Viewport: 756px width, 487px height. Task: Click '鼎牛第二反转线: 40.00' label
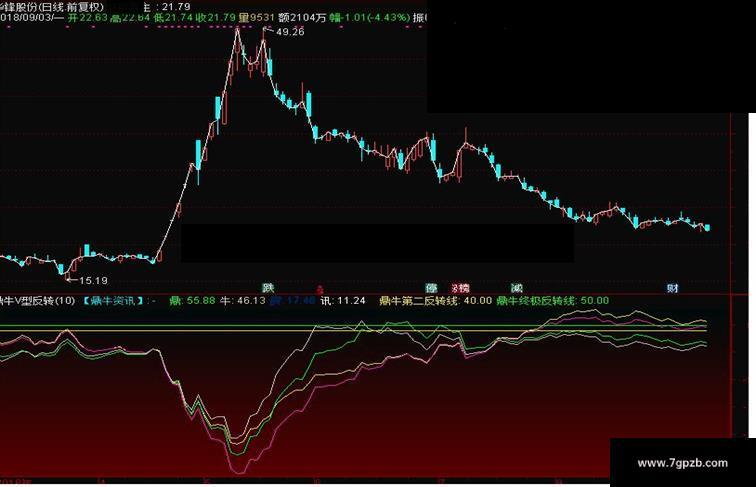[x=436, y=300]
